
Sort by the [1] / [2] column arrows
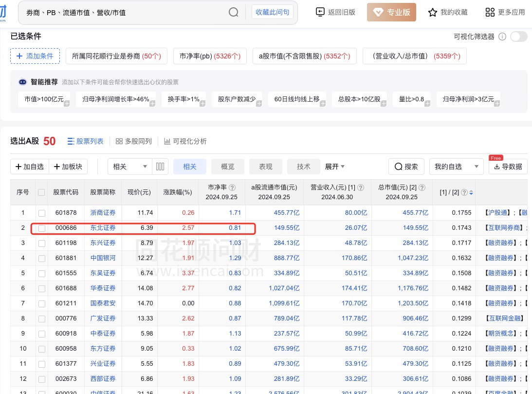(x=471, y=192)
